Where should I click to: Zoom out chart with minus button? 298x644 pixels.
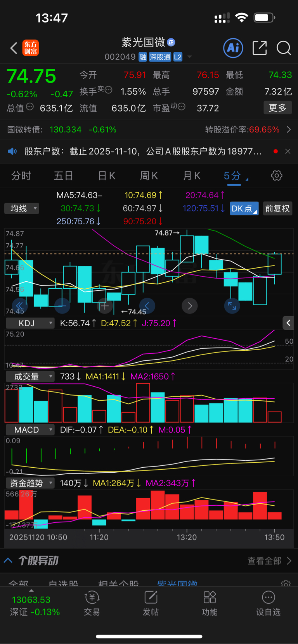(x=62, y=306)
